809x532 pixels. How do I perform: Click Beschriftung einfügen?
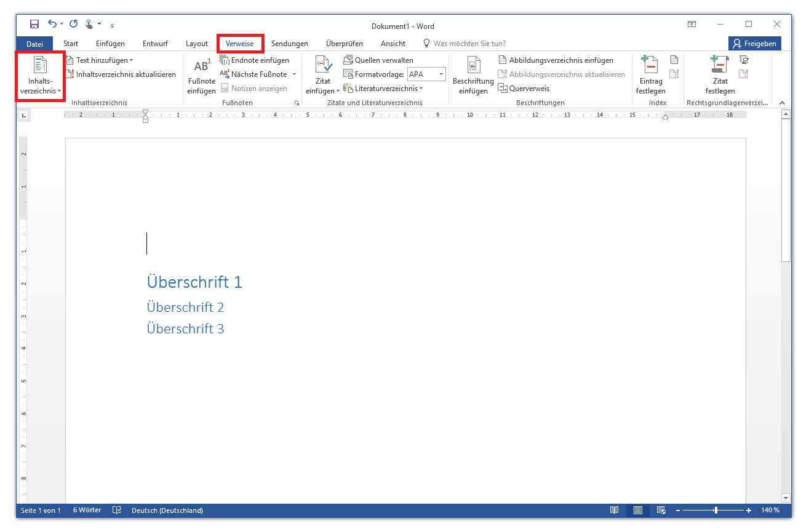coord(473,76)
